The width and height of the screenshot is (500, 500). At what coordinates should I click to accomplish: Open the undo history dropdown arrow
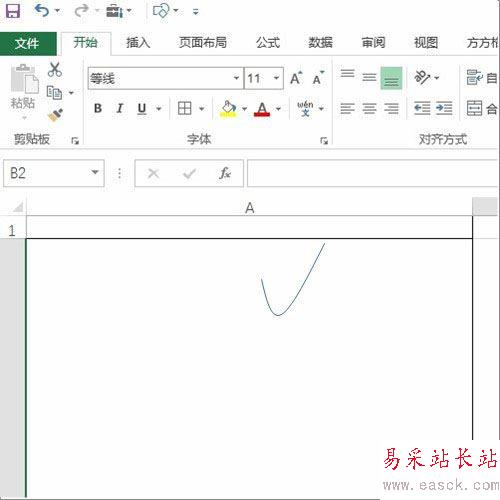pos(57,11)
